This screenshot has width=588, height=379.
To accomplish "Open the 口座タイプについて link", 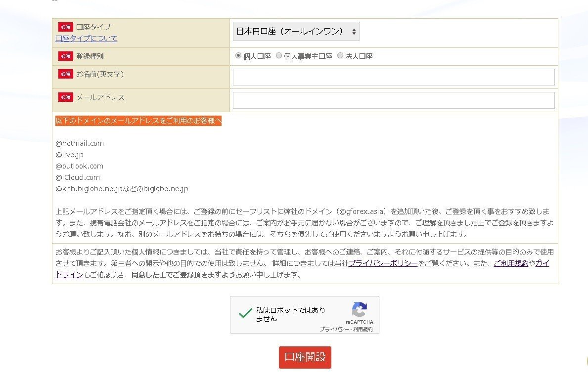I will tap(86, 38).
